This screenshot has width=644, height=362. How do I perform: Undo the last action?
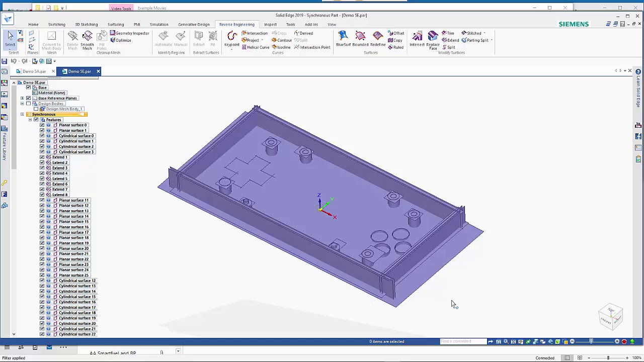(14, 61)
